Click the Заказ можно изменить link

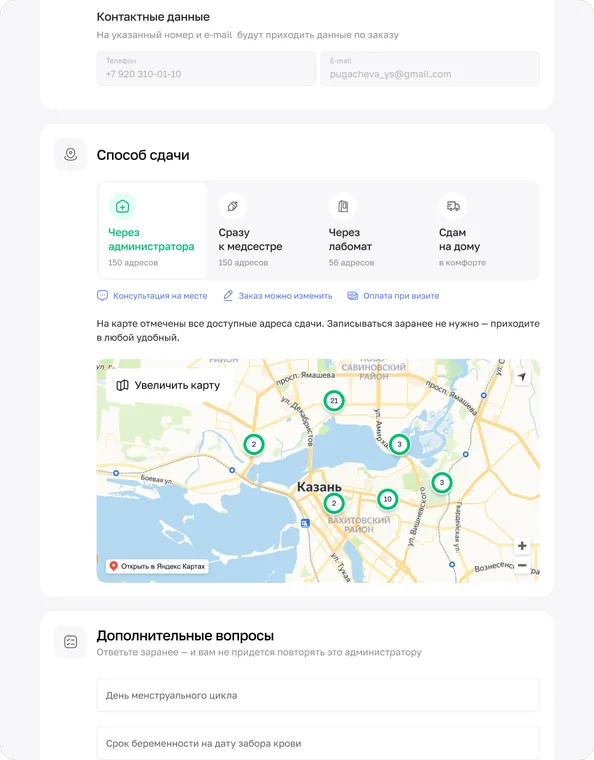point(278,296)
